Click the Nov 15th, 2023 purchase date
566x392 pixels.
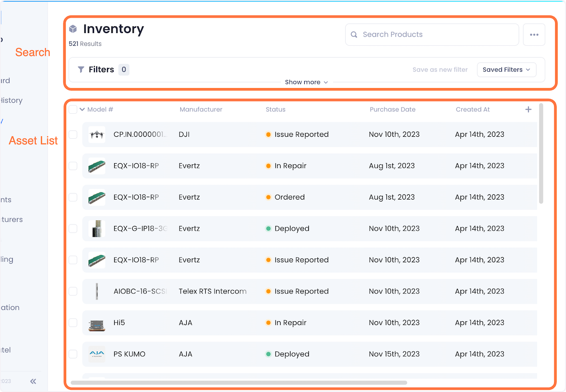(x=394, y=354)
